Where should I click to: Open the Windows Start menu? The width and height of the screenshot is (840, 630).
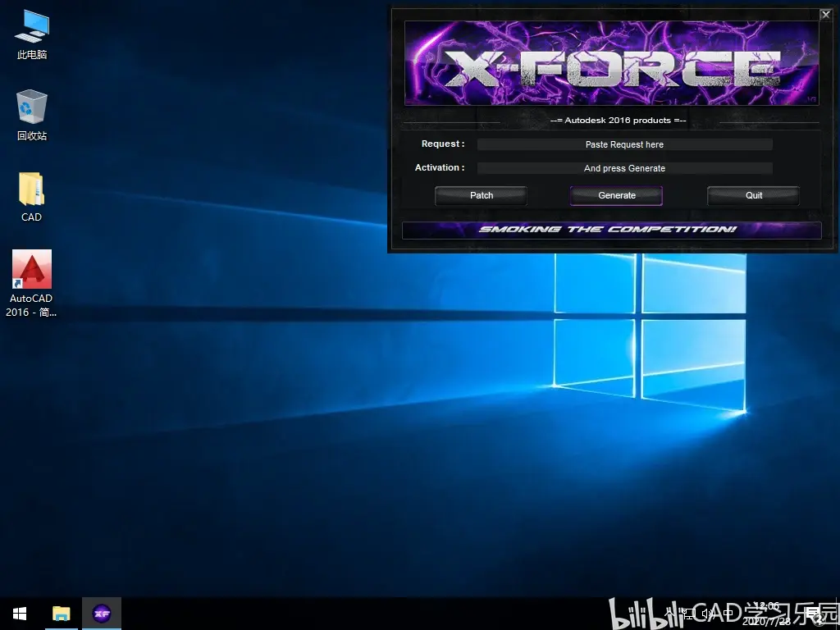(20, 614)
